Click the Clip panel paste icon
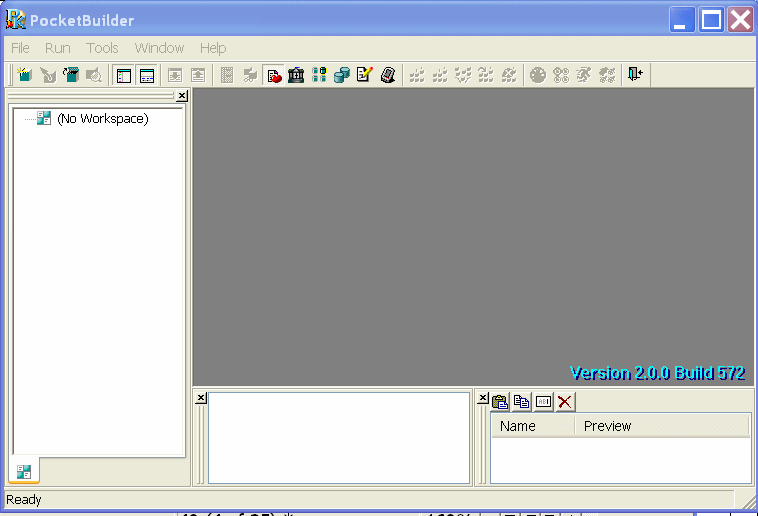This screenshot has width=758, height=516. pyautogui.click(x=500, y=401)
